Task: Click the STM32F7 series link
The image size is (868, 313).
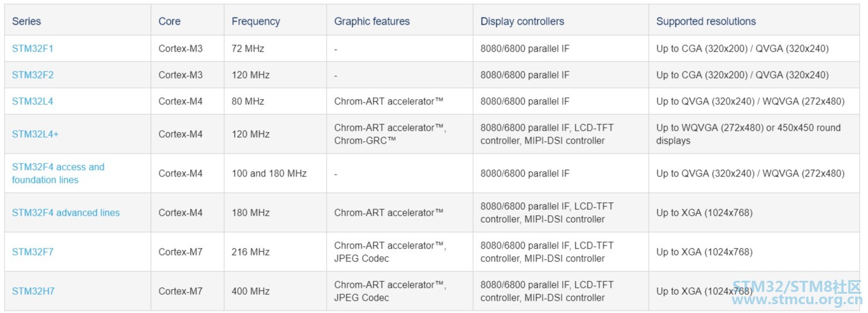Action: click(33, 252)
